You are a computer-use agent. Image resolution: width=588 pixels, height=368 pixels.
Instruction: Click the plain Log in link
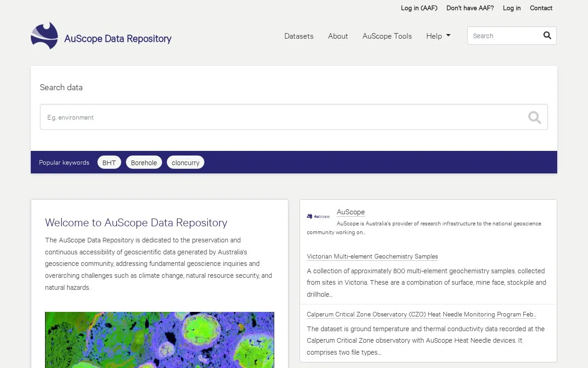pos(512,8)
